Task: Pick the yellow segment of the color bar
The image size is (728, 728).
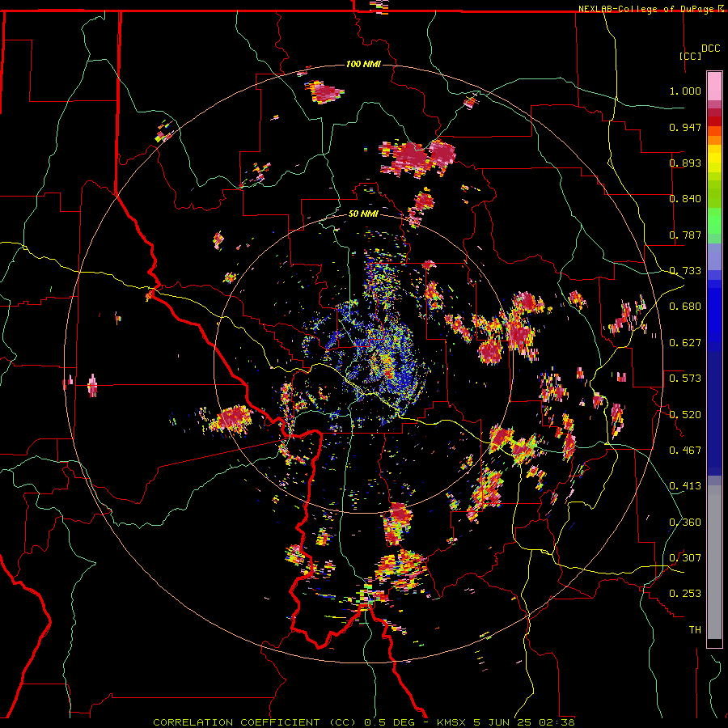Action: [714, 163]
